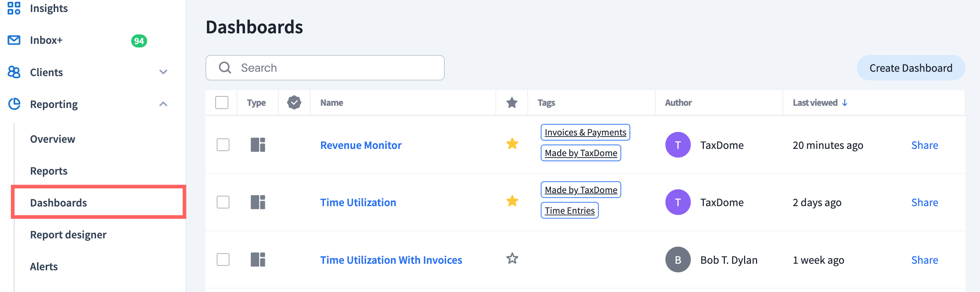Expand the Clients menu chevron
The width and height of the screenshot is (980, 292).
pyautogui.click(x=163, y=72)
